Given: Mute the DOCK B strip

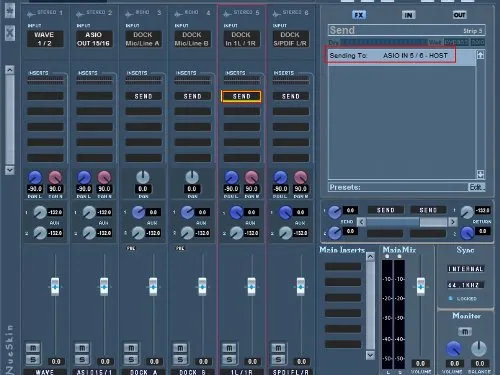Looking at the screenshot, I should (180, 348).
